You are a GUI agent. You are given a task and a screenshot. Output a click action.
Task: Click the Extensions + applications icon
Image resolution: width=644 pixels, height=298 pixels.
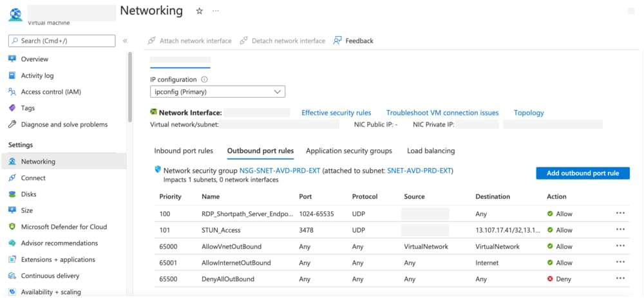click(12, 259)
